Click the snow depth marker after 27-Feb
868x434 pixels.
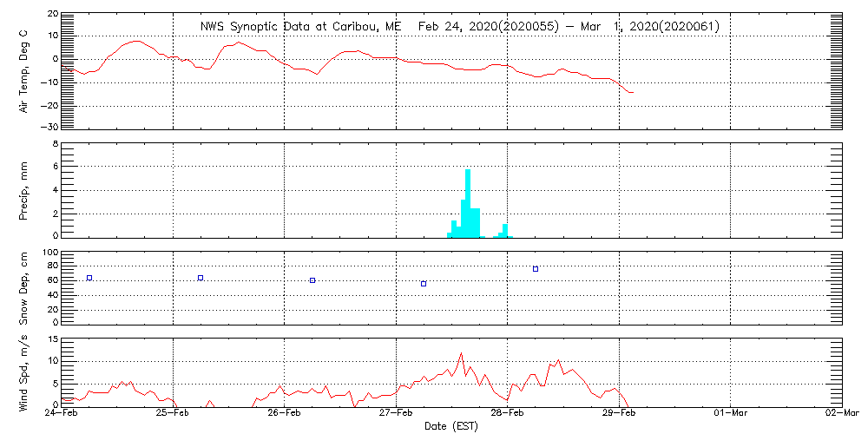(x=424, y=284)
